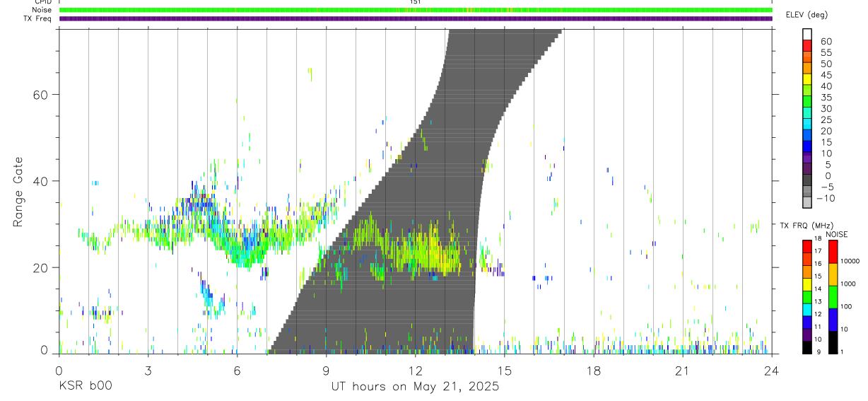Click the NOISE scale value '100'
Screen dimensions: 868x401
pos(847,307)
